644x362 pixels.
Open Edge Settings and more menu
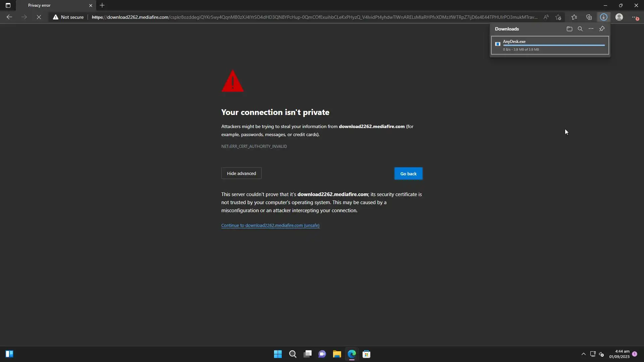[635, 17]
